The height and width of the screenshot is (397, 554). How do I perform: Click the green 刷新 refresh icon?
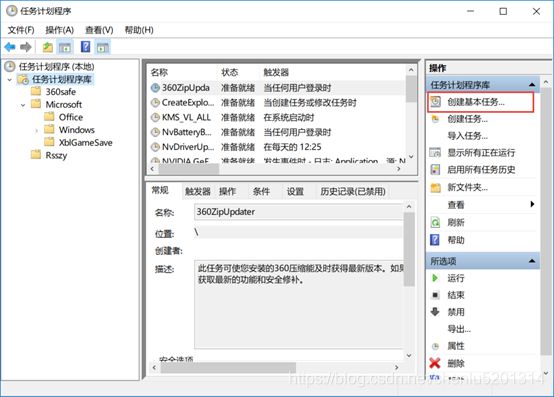435,223
